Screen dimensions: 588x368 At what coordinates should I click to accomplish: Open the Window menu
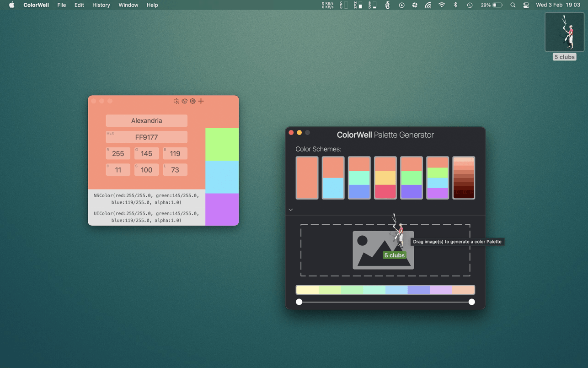[x=128, y=5]
